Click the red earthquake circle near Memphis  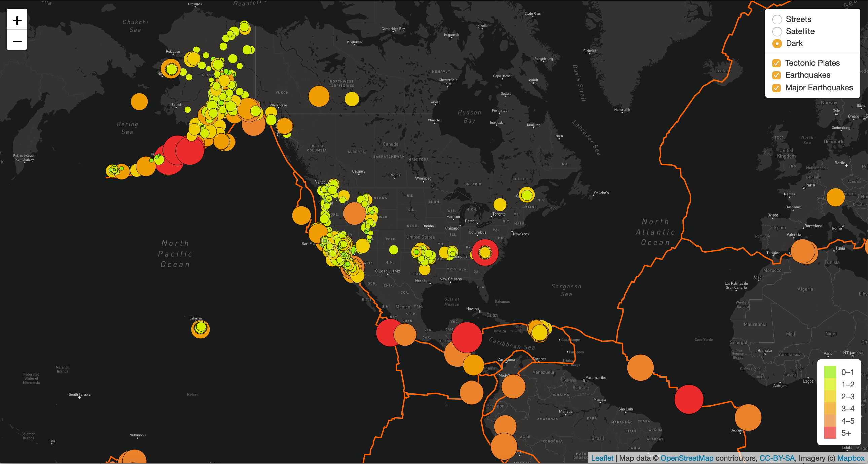[485, 253]
